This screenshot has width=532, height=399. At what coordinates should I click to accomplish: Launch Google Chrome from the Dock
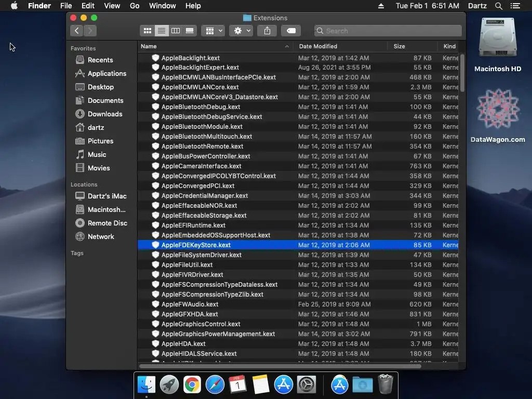pos(192,385)
